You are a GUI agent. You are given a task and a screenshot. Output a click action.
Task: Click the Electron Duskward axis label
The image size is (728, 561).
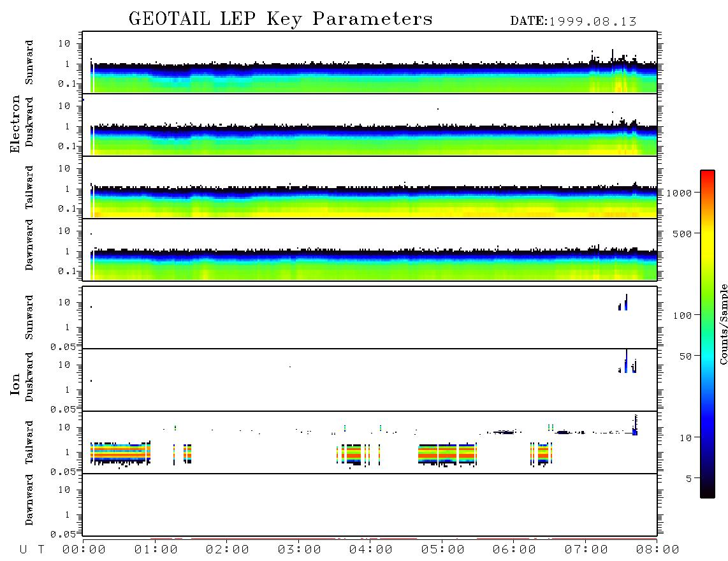29,122
